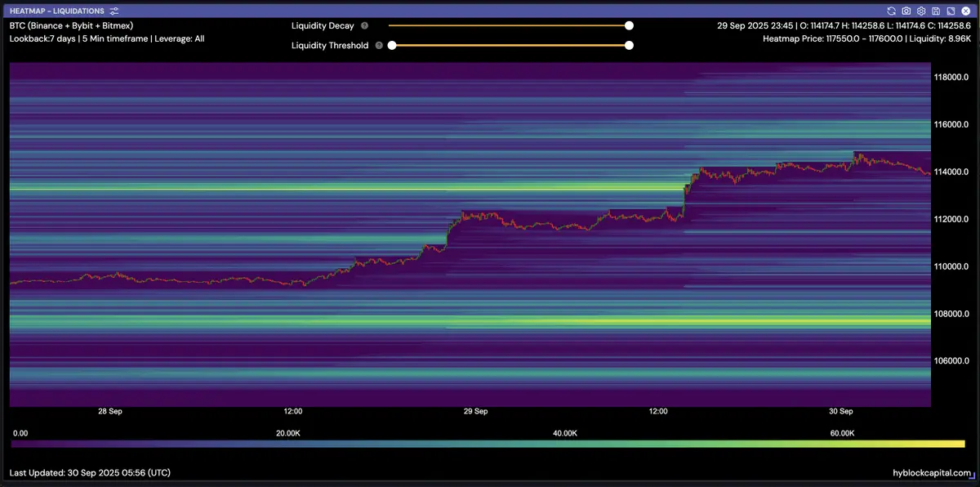Viewport: 980px width, 487px height.
Task: Refresh the liquidation heatmap data
Action: (x=892, y=11)
